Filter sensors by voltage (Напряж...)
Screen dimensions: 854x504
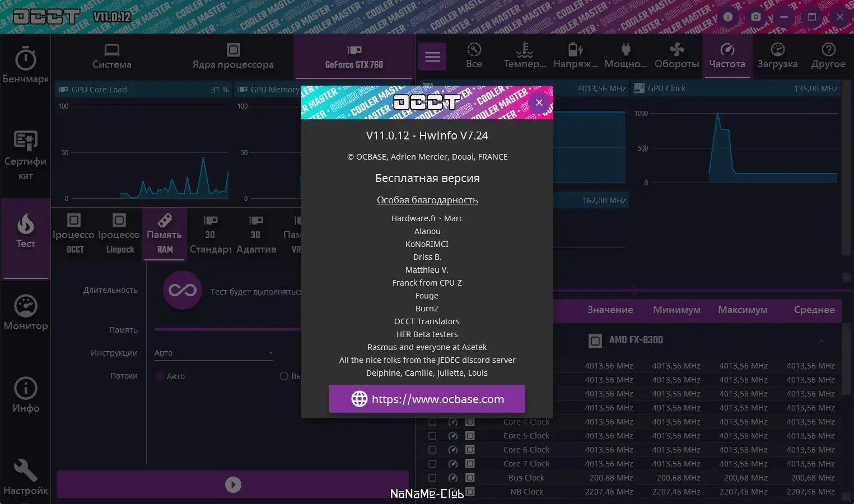tap(576, 56)
